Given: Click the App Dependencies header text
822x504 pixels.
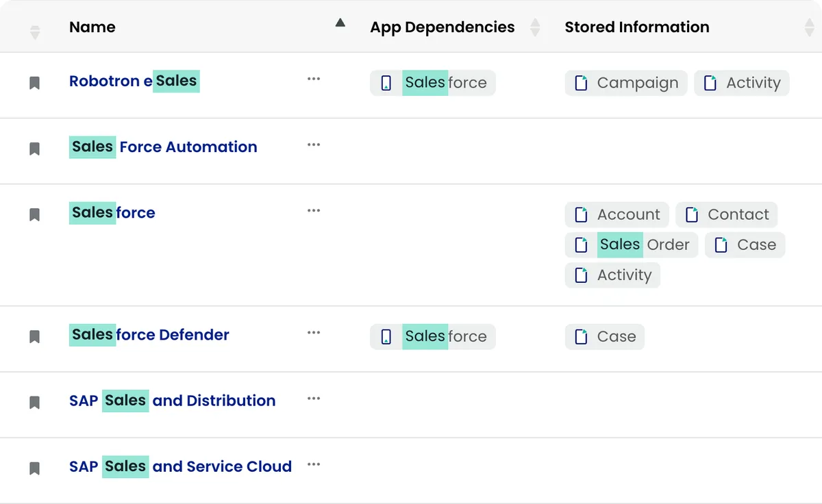Looking at the screenshot, I should pyautogui.click(x=443, y=27).
